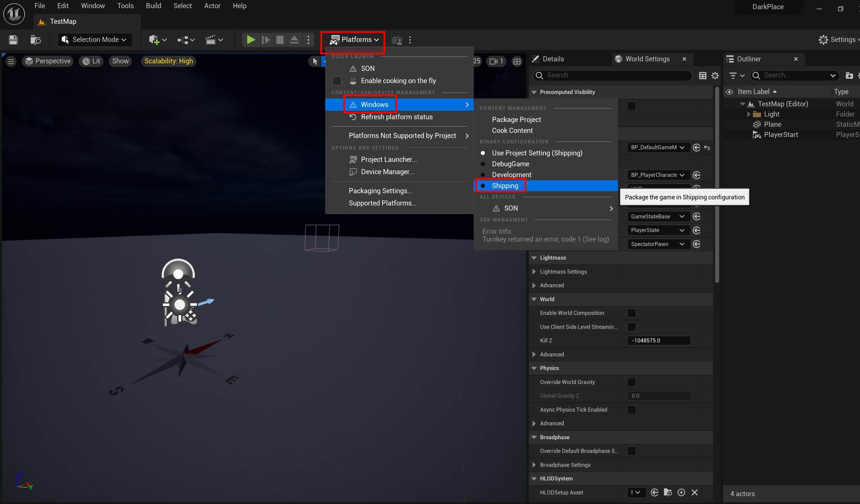This screenshot has height=504, width=860.
Task: Open the PlayerState class dropdown
Action: (659, 230)
